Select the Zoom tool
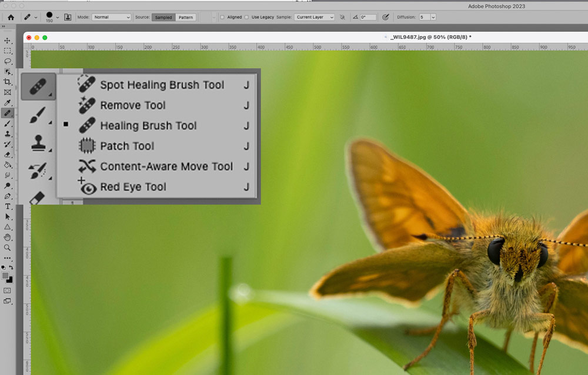 [x=7, y=247]
